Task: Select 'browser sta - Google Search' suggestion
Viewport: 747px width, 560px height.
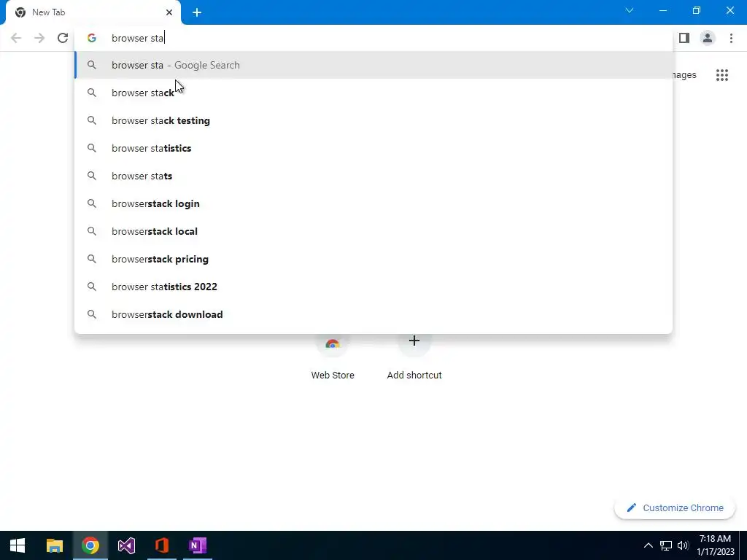Action: tap(374, 65)
